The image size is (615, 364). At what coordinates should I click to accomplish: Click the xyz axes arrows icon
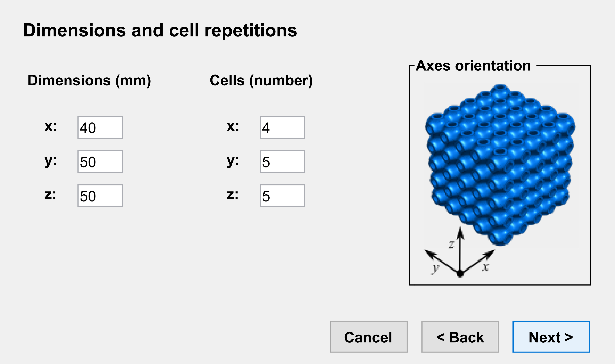click(x=460, y=258)
